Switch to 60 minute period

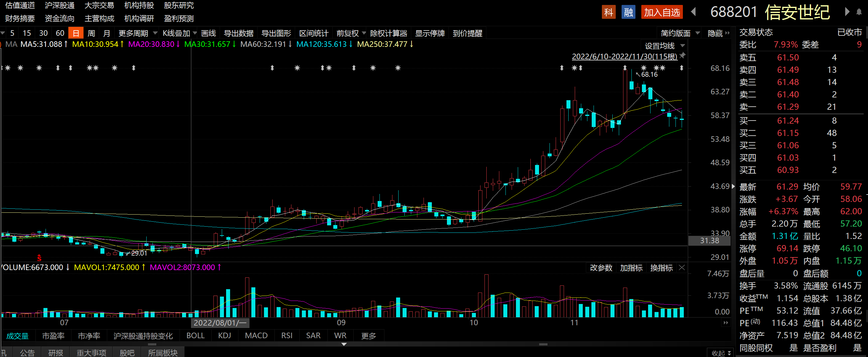point(60,33)
